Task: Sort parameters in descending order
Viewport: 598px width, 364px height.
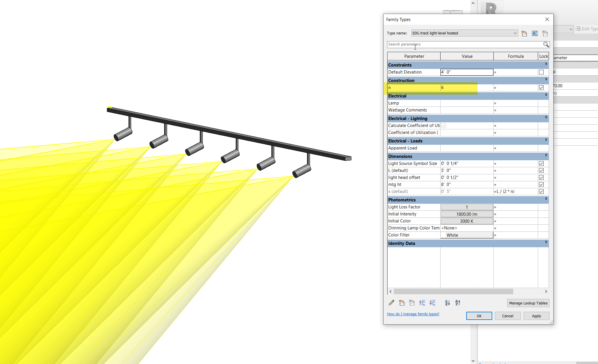Action: [x=457, y=303]
